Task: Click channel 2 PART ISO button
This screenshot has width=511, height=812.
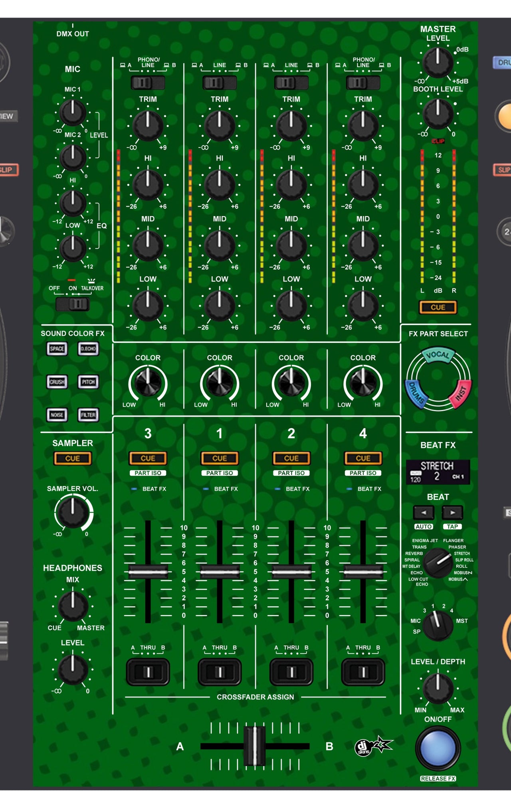Action: tap(291, 473)
